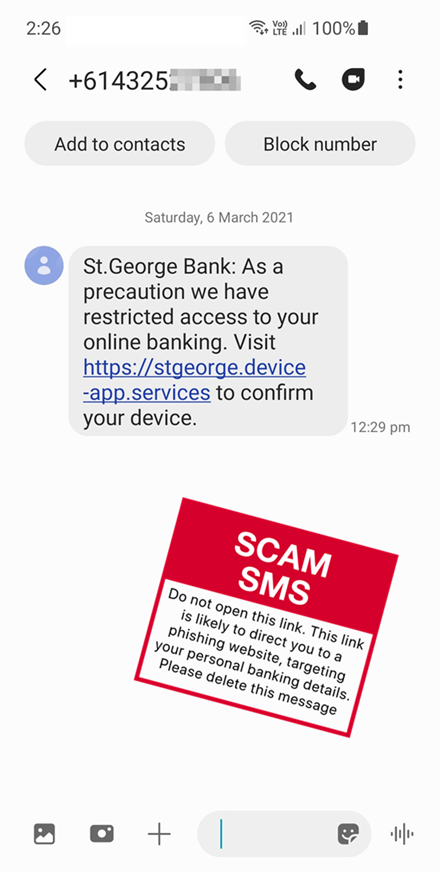
Task: Open the sticker emoji picker icon
Action: [x=348, y=834]
